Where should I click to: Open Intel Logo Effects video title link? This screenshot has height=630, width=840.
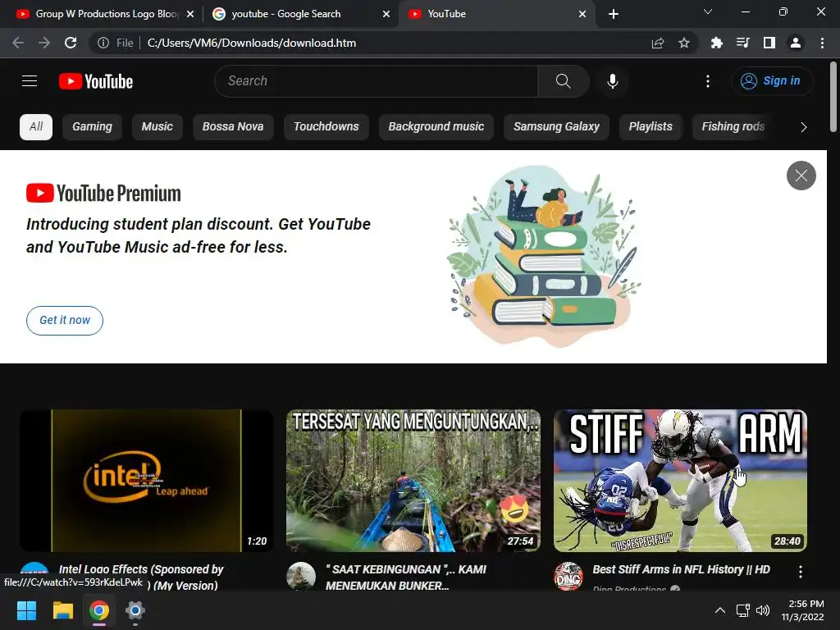click(141, 577)
